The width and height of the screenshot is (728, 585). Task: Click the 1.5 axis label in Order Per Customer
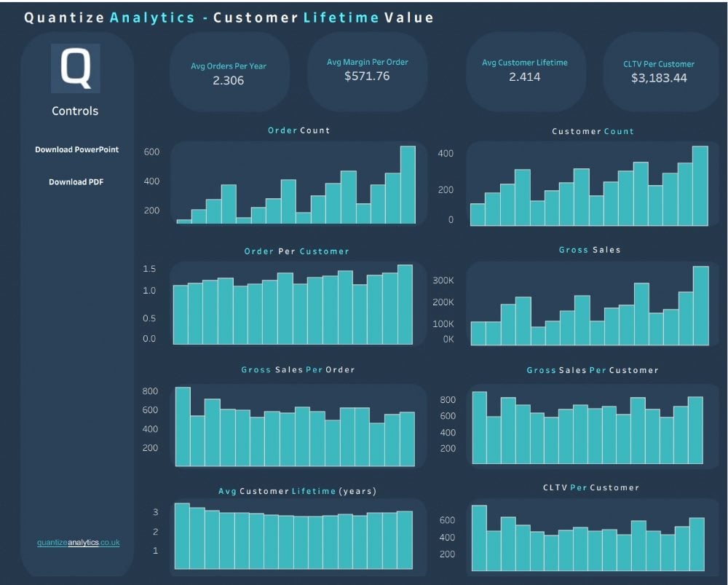click(149, 269)
